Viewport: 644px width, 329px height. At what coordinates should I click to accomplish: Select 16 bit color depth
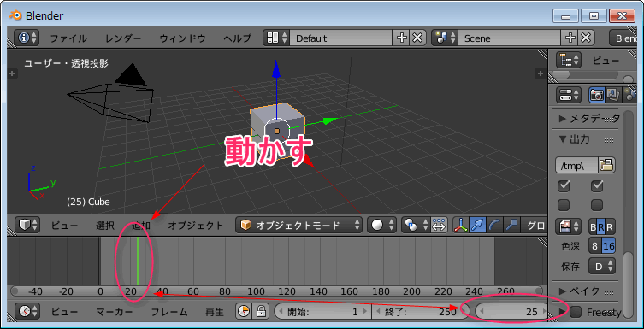609,246
